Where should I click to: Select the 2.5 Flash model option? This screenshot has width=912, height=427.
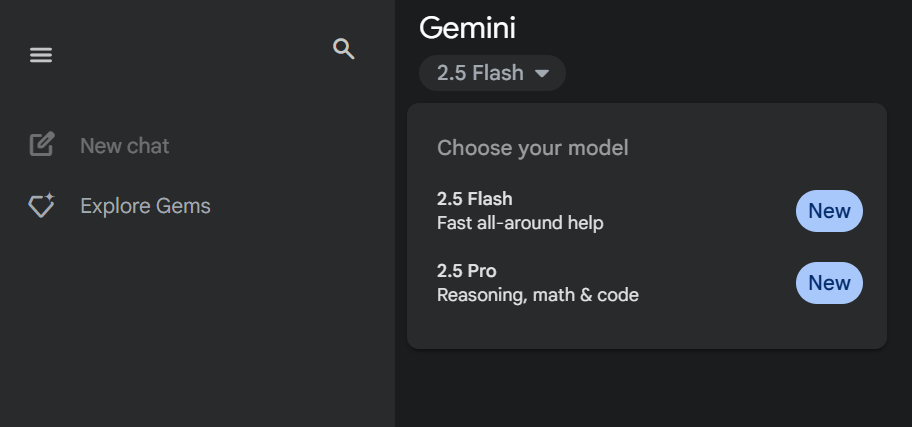click(x=647, y=211)
